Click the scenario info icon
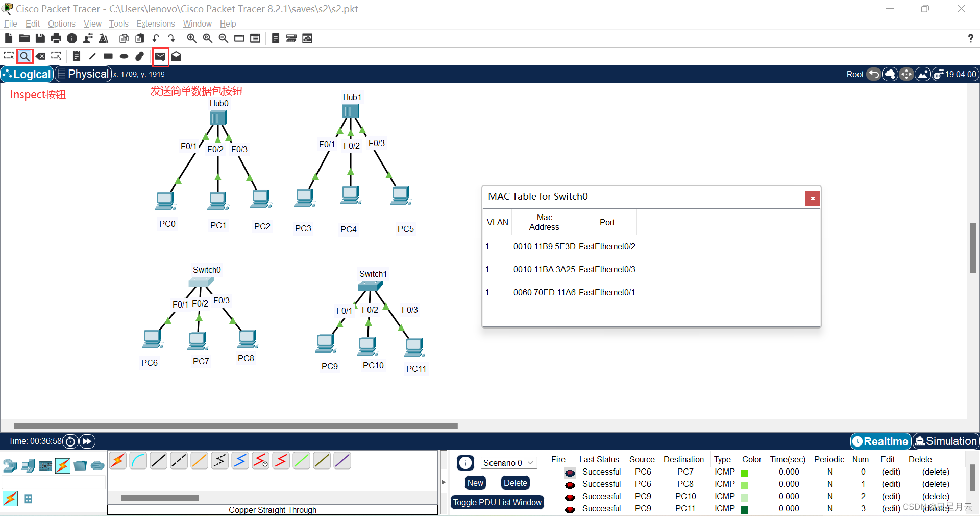Screen dimensions: 980x516 click(465, 463)
